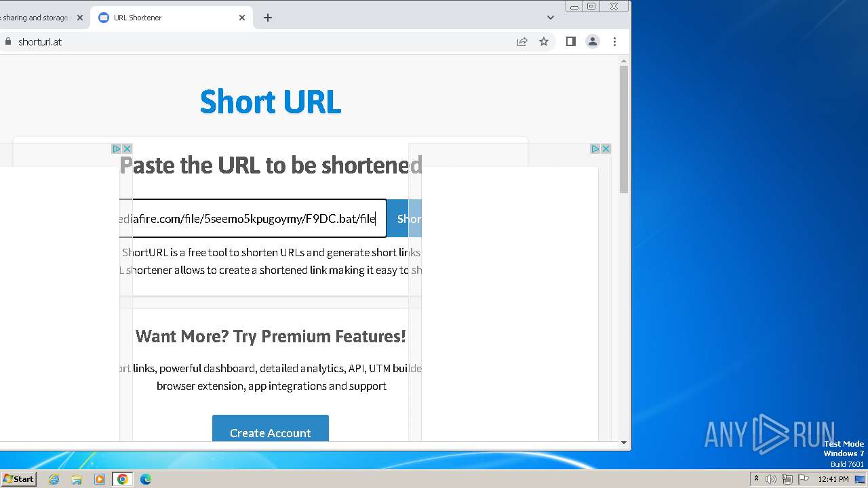Minimize the Chrome window
Screen dimensions: 868x488
click(x=575, y=6)
